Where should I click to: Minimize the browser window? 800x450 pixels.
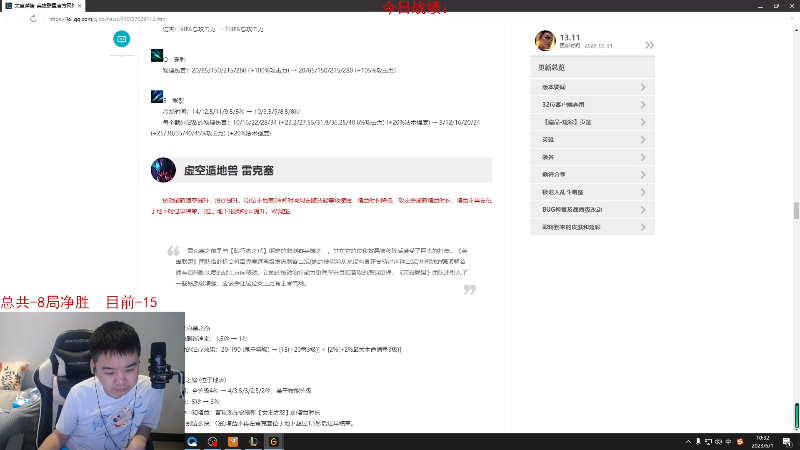[760, 6]
